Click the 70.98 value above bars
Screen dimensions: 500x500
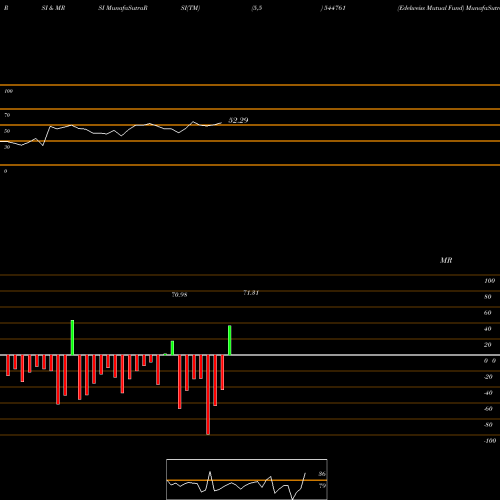click(x=179, y=295)
